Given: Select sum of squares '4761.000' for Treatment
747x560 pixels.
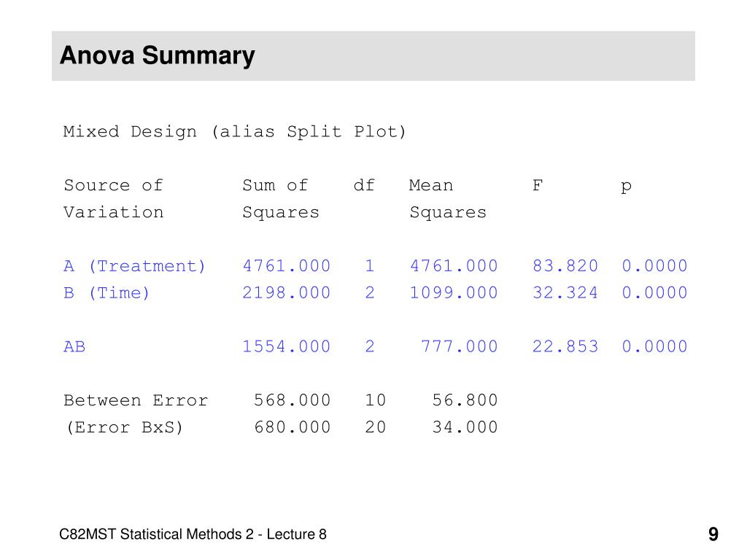Looking at the screenshot, I should pos(286,265).
